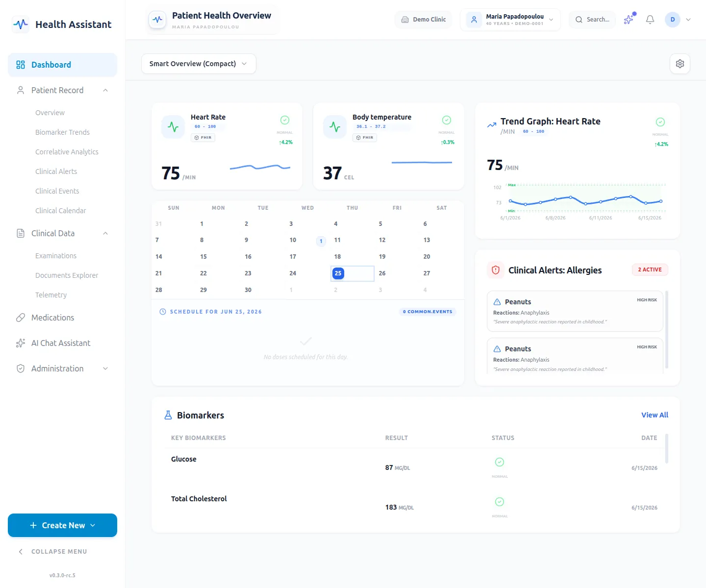Image resolution: width=706 pixels, height=588 pixels.
Task: Collapse the Patient Record section
Action: click(x=105, y=90)
